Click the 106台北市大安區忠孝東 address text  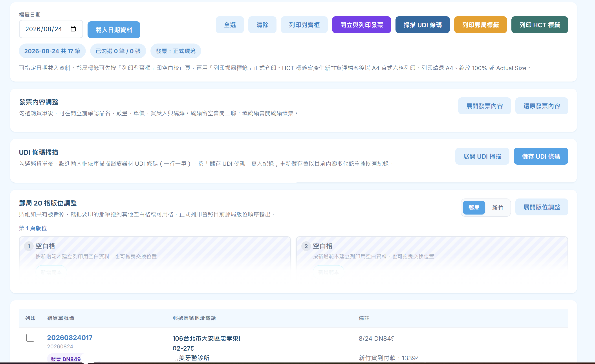pyautogui.click(x=207, y=339)
